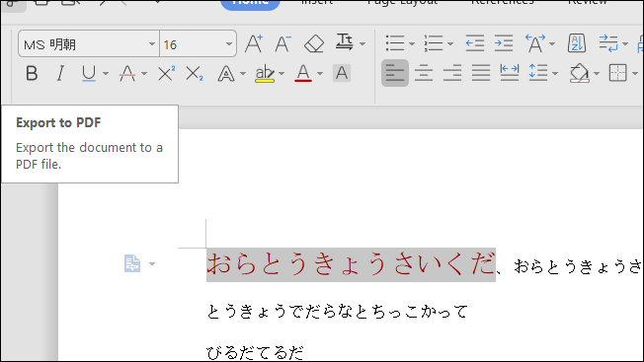Click the line びるだてるだ
The image size is (644, 362).
click(255, 352)
